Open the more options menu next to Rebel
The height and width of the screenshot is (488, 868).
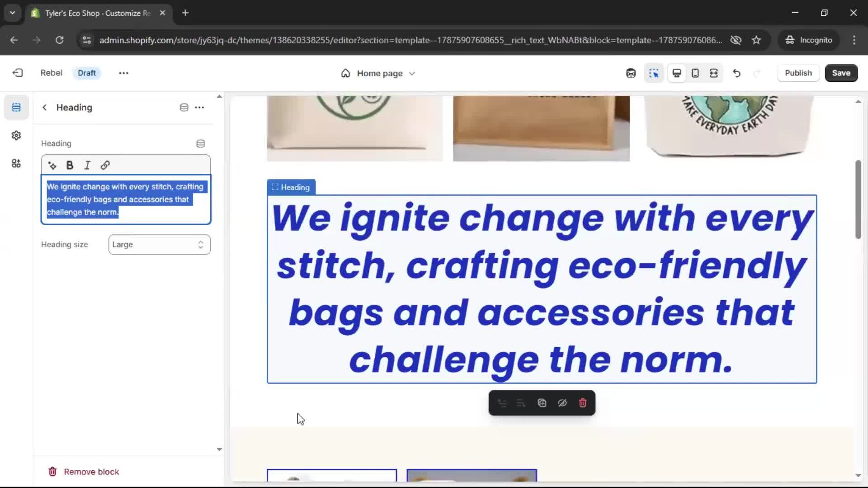(123, 73)
